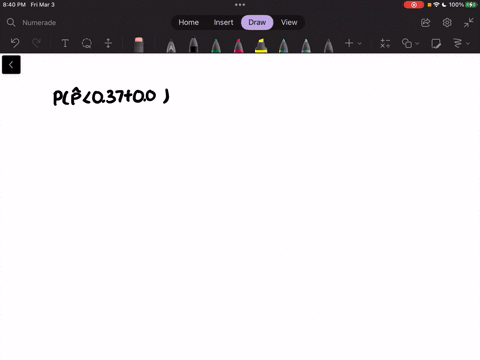Screen dimensions: 480x360
Task: Expand the ink style dropdown arrow
Action: pyautogui.click(x=468, y=43)
